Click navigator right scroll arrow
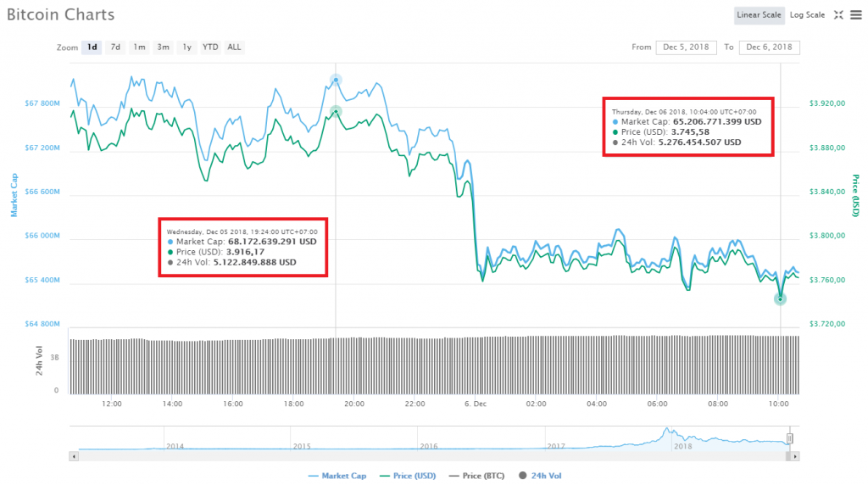 coord(795,456)
